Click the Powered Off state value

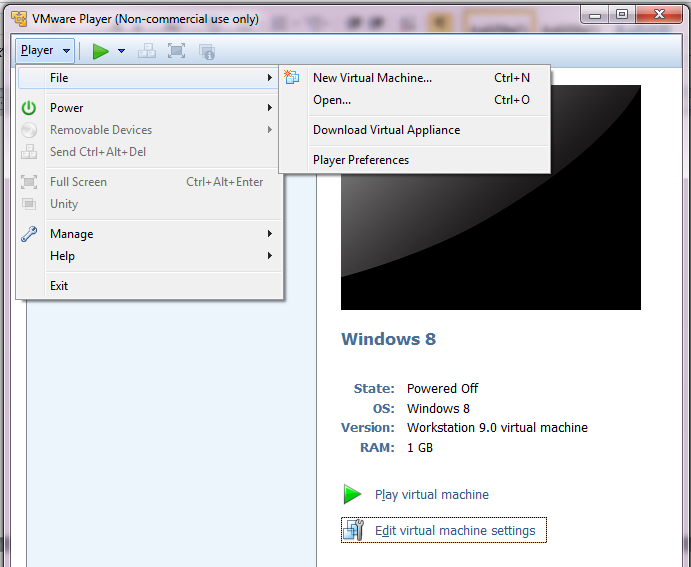pyautogui.click(x=442, y=389)
